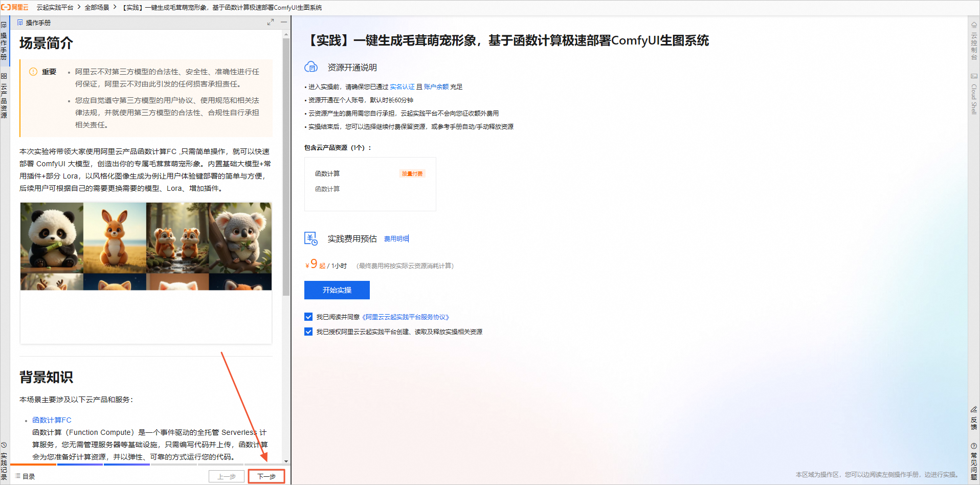Open 阿里云云起实践平台服务协议 link

pyautogui.click(x=406, y=317)
